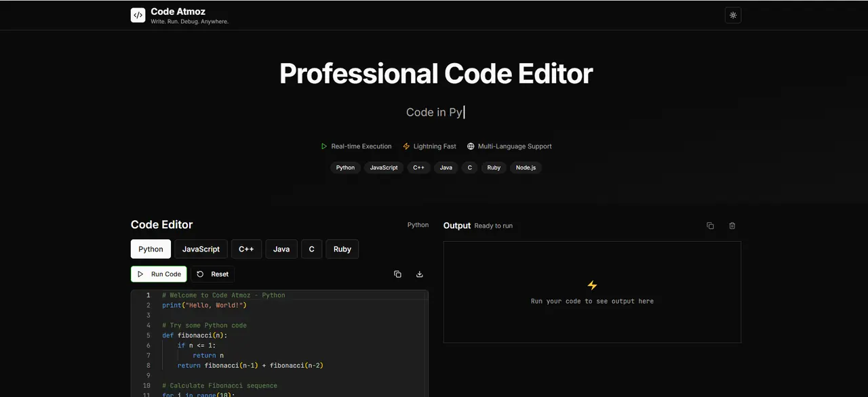Select the Python language tab
This screenshot has width=868, height=397.
pyautogui.click(x=151, y=249)
